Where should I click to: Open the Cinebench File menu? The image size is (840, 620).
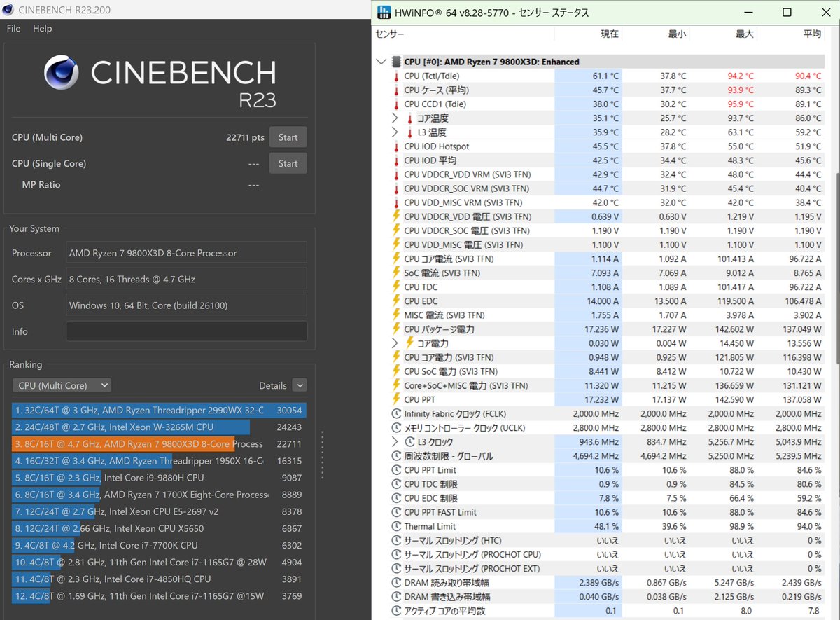click(13, 29)
